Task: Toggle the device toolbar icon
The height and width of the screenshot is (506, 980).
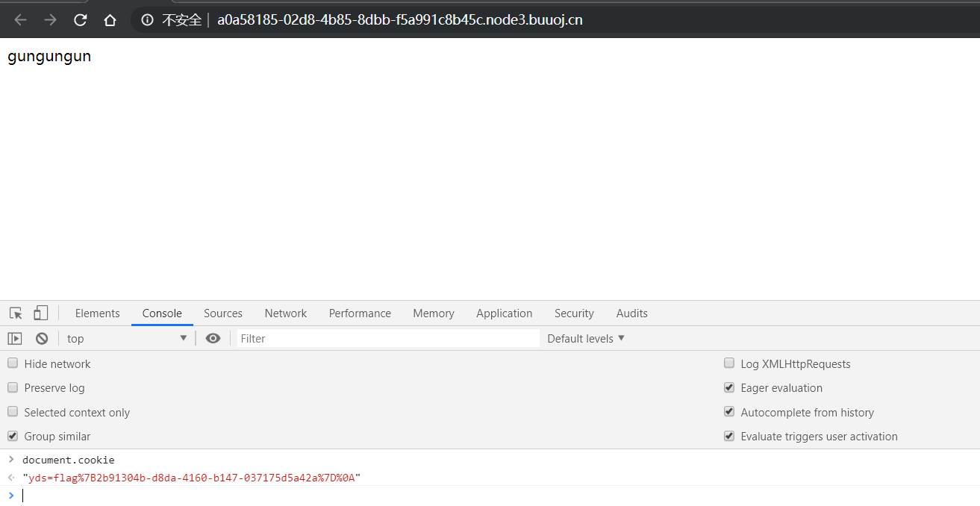Action: [x=40, y=313]
